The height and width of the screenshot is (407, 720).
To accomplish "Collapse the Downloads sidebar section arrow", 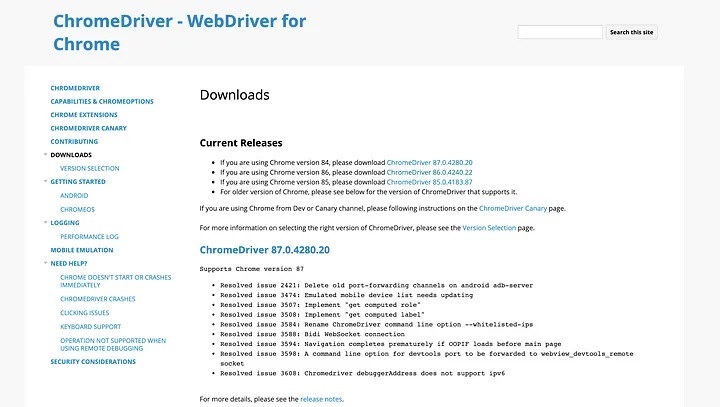I will (45, 154).
